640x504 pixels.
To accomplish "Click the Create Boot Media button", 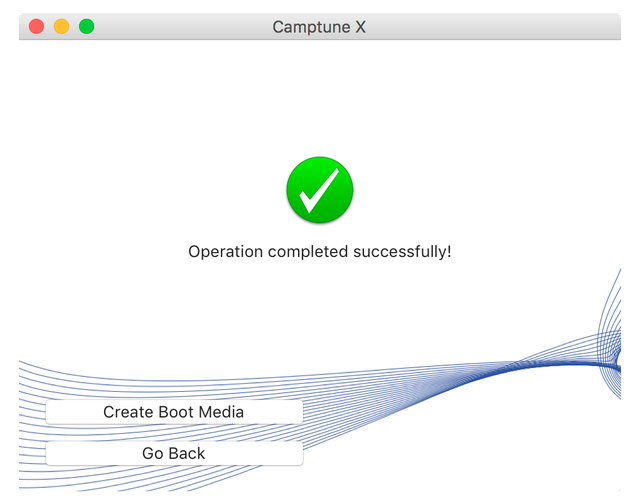I will [174, 412].
